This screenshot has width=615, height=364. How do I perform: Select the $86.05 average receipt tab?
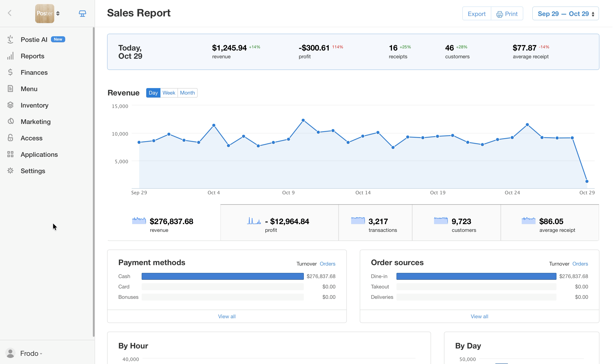(x=550, y=223)
